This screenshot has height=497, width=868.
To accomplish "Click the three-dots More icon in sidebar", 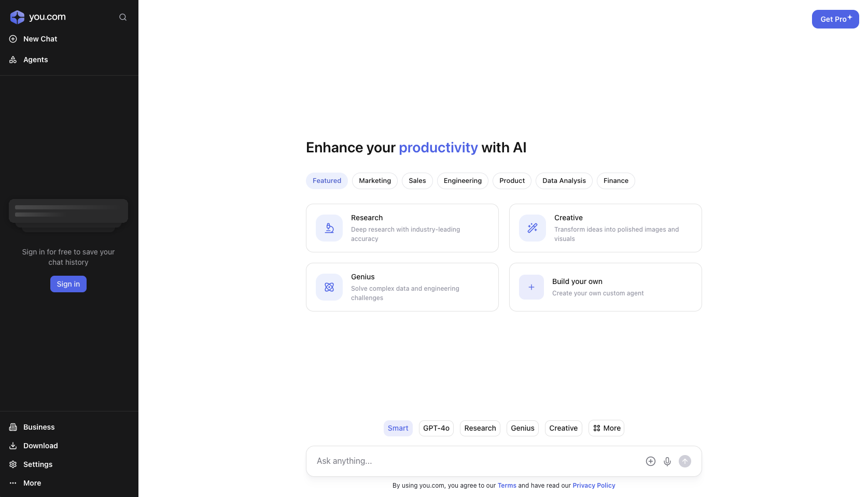I will pos(13,483).
